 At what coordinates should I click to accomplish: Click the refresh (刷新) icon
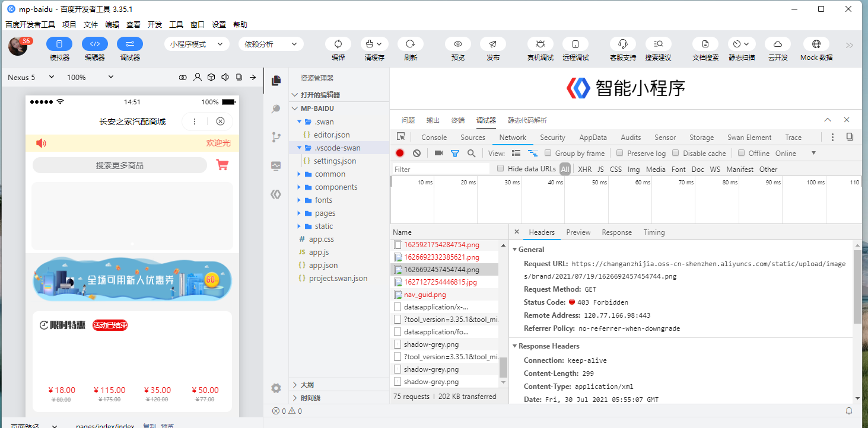[410, 44]
